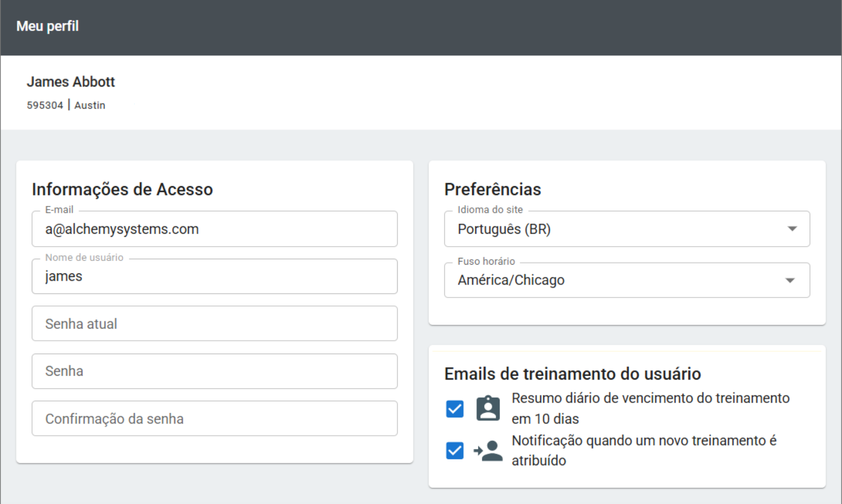Viewport: 842px width, 504px height.
Task: Click the dropdown arrow for Fuso horário
Action: pyautogui.click(x=791, y=280)
